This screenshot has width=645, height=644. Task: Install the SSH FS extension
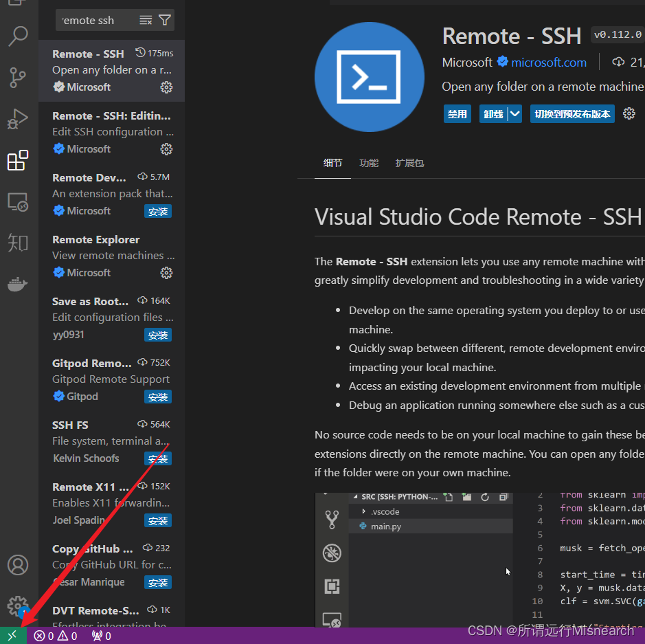(x=158, y=459)
